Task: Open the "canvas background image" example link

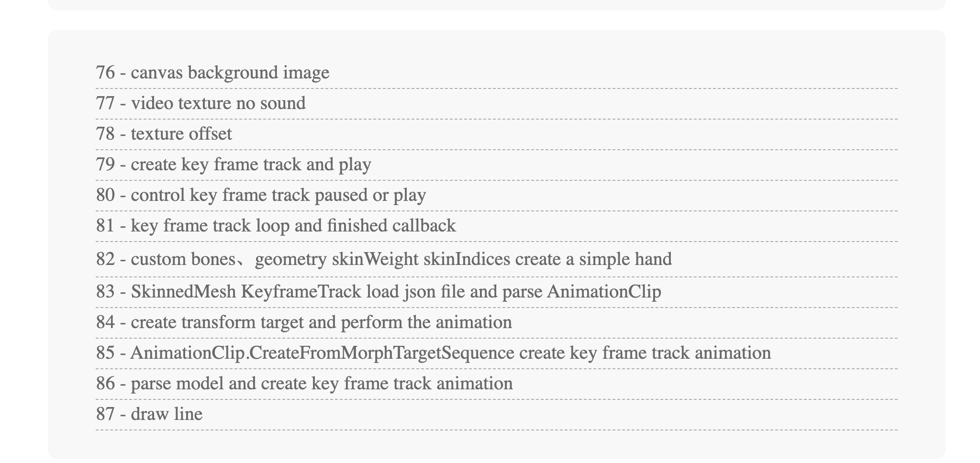Action: click(x=212, y=73)
